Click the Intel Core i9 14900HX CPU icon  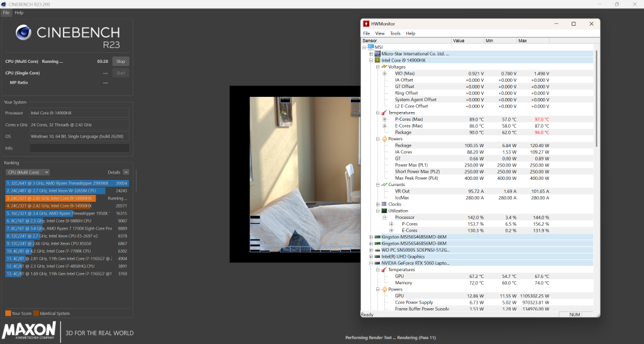(377, 60)
